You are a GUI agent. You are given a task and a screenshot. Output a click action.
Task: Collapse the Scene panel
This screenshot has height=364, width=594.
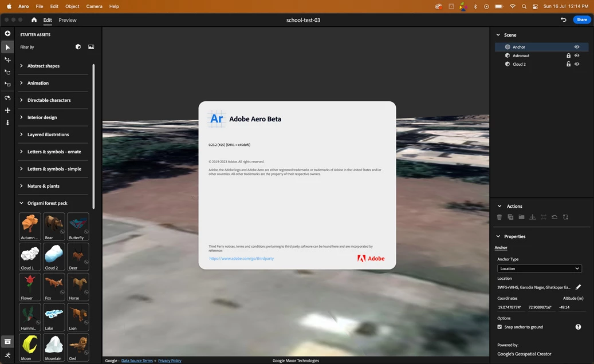pos(498,35)
